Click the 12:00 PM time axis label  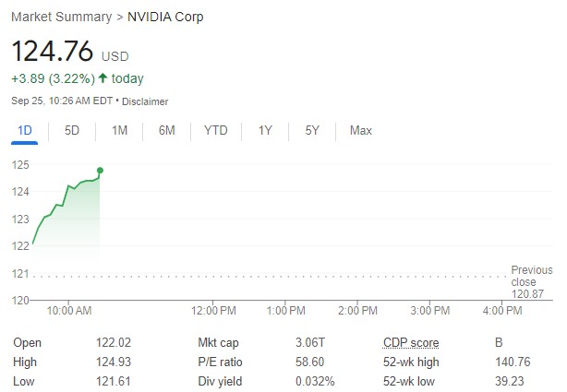[213, 311]
